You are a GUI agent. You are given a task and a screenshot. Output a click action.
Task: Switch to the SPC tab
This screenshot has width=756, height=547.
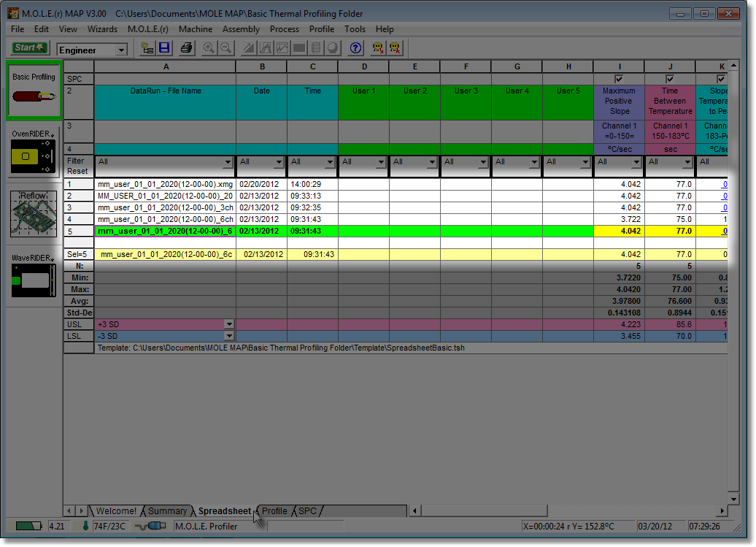[x=308, y=510]
